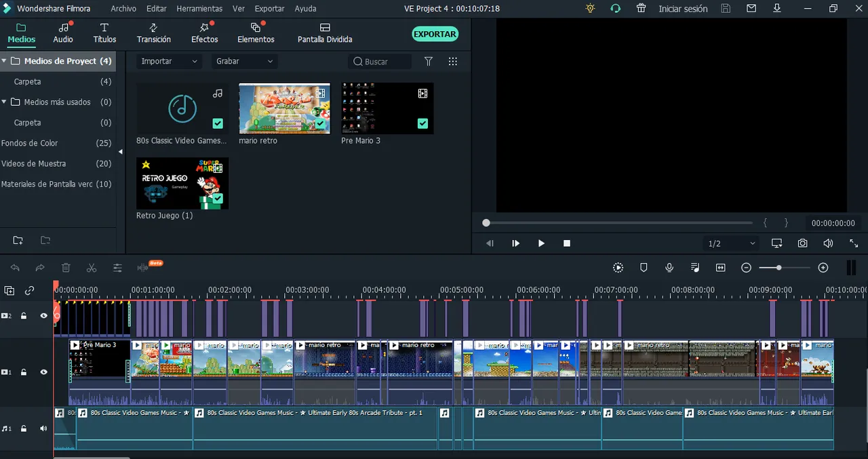Switch to the Efectos tab
Screen dimensions: 868x459
pyautogui.click(x=205, y=33)
